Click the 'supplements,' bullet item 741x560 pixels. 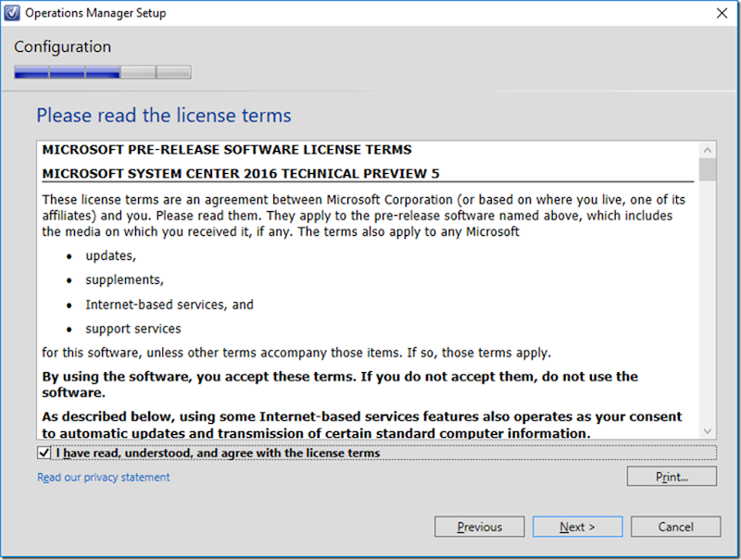(x=124, y=280)
